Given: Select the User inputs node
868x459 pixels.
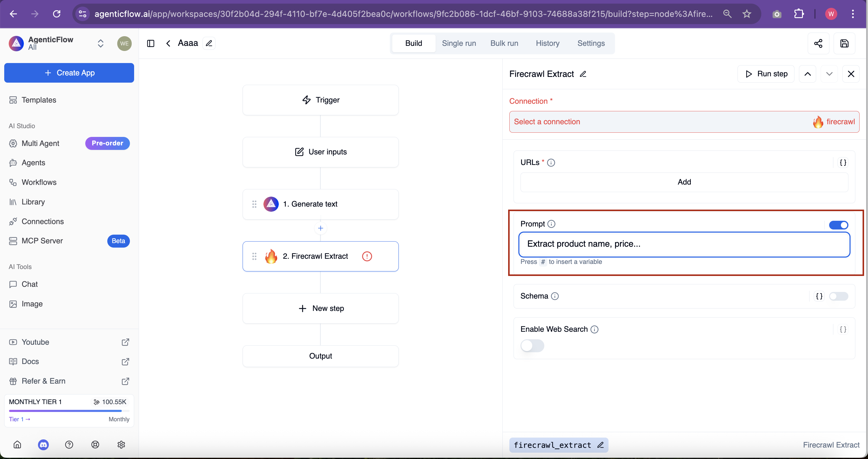Looking at the screenshot, I should [x=320, y=152].
